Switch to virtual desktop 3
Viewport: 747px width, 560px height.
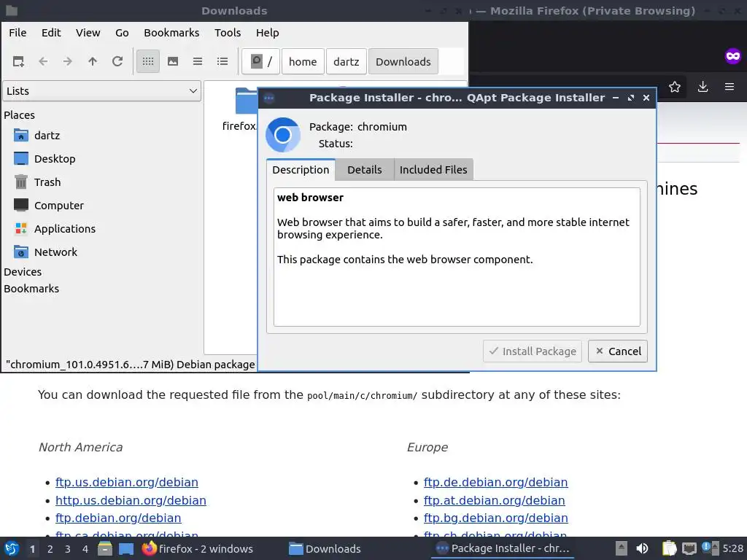[68, 549]
